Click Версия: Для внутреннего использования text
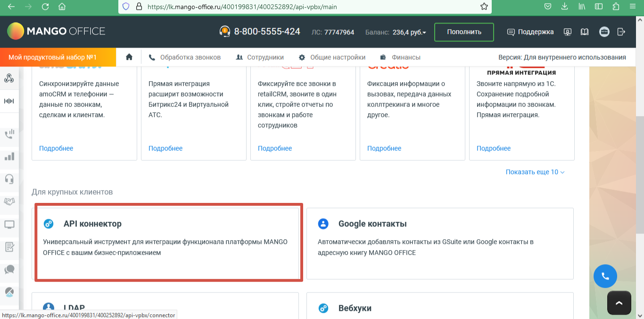The image size is (644, 319). click(x=562, y=57)
